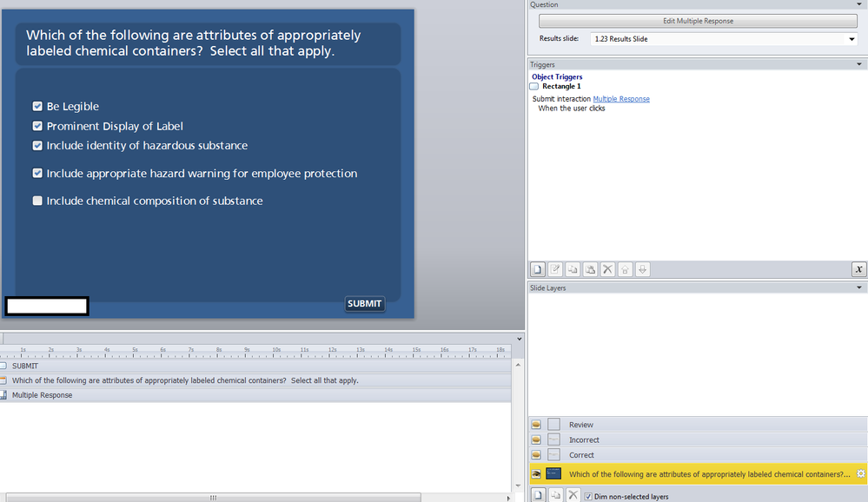Select the Incorrect layer row
Viewport: 868px width, 502px height.
click(698, 439)
